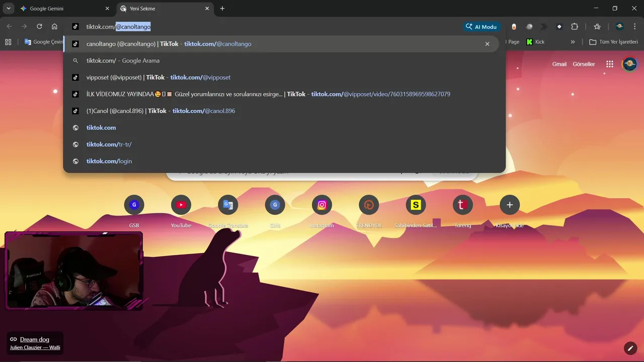Select the Yeni Sekme tab
This screenshot has width=644, height=362.
(x=165, y=9)
